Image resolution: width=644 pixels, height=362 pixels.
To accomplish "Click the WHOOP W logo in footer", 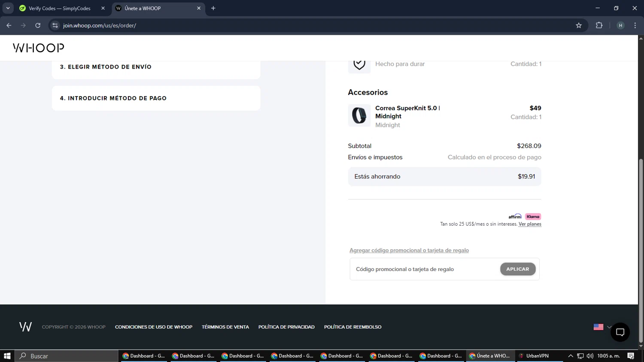I will [x=25, y=327].
